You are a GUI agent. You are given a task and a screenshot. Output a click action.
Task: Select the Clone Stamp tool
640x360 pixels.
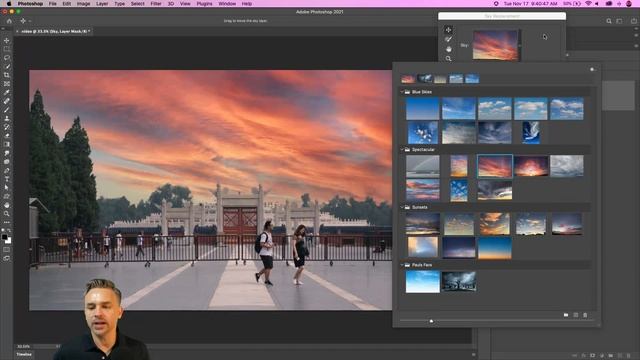(x=7, y=118)
